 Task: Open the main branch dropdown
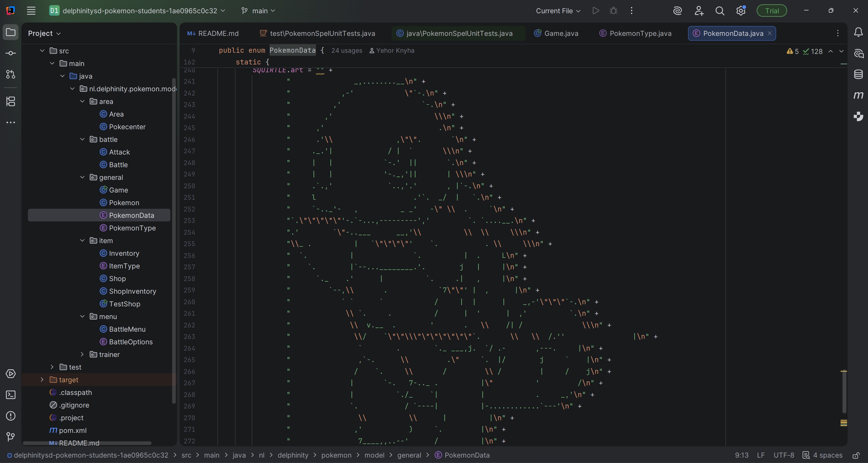pos(258,11)
